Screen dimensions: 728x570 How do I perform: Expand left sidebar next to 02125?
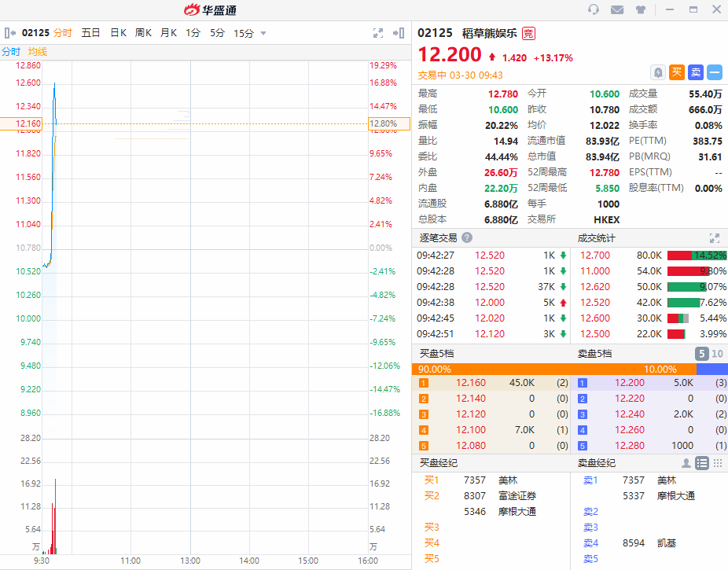click(10, 33)
